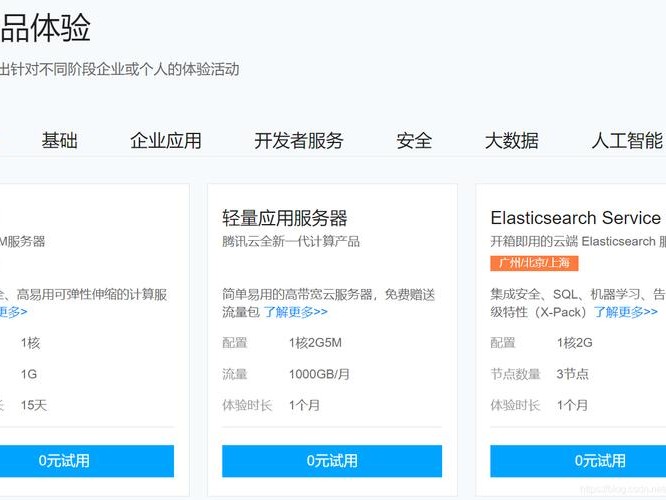
Task: Click the 3节点 node count value
Action: tap(573, 374)
